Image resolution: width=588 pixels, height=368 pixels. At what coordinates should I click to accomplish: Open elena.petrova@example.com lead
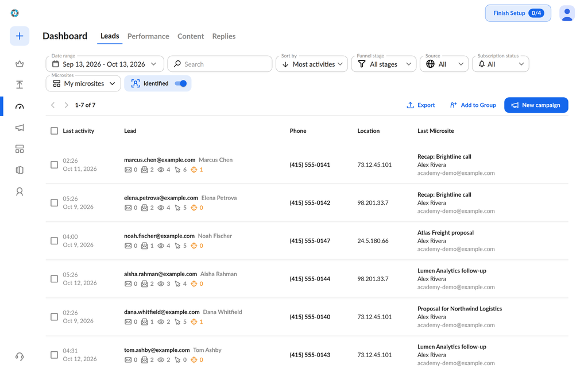[x=161, y=198]
